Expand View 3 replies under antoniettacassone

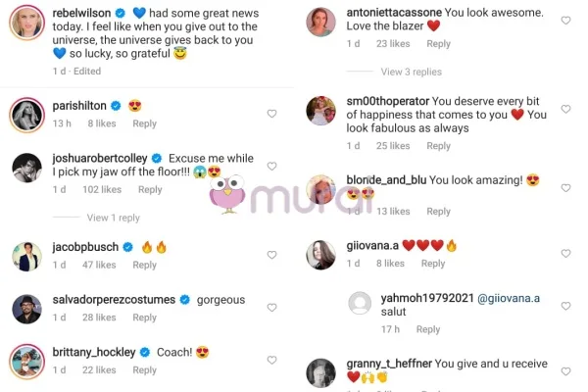pos(412,72)
